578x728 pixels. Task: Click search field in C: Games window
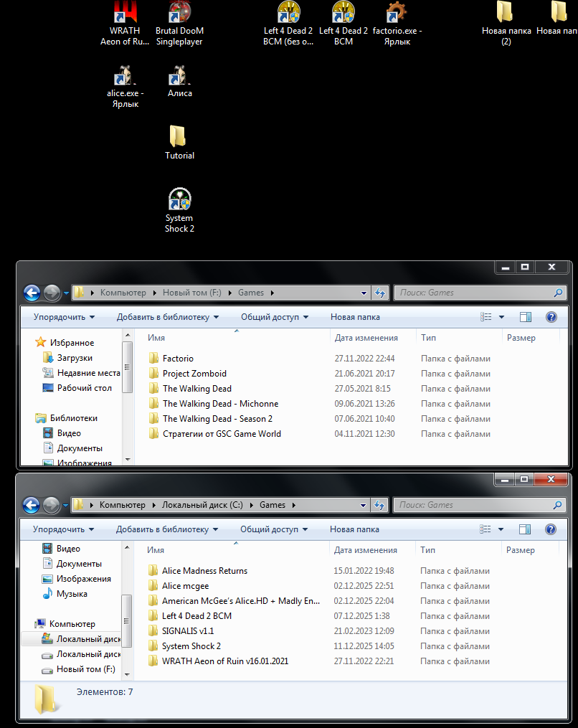[x=480, y=505]
